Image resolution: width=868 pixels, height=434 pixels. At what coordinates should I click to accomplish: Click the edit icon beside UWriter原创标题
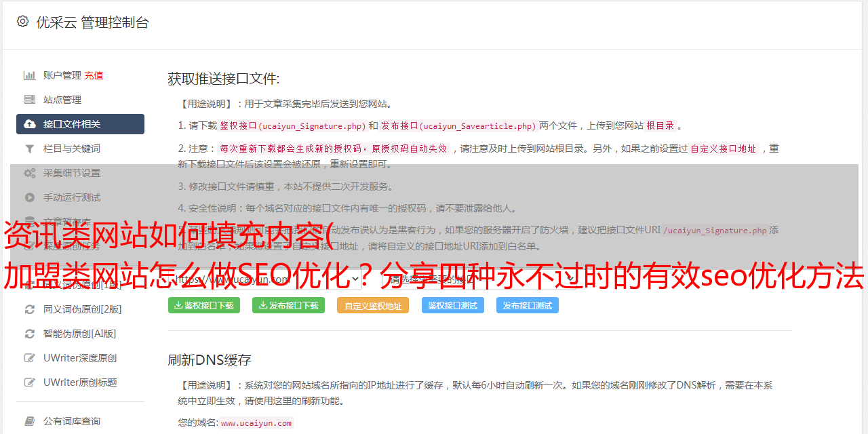[x=30, y=382]
